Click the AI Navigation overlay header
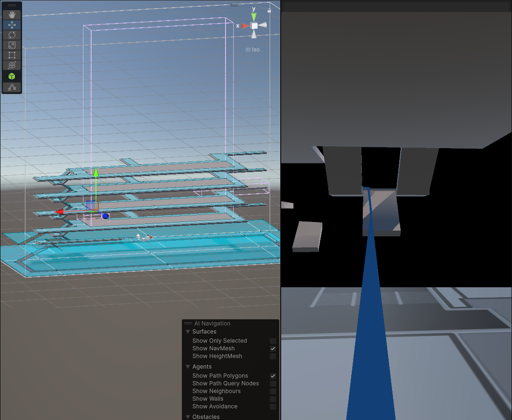The image size is (512, 420). 212,324
